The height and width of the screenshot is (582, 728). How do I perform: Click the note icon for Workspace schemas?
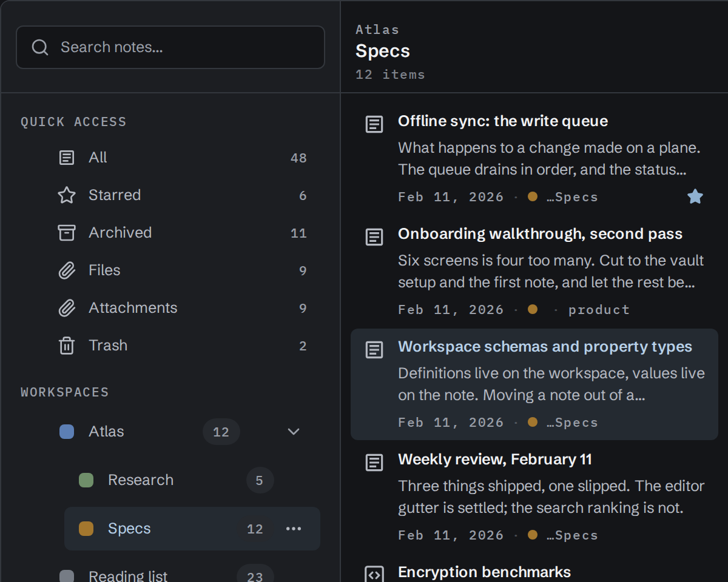pos(374,350)
